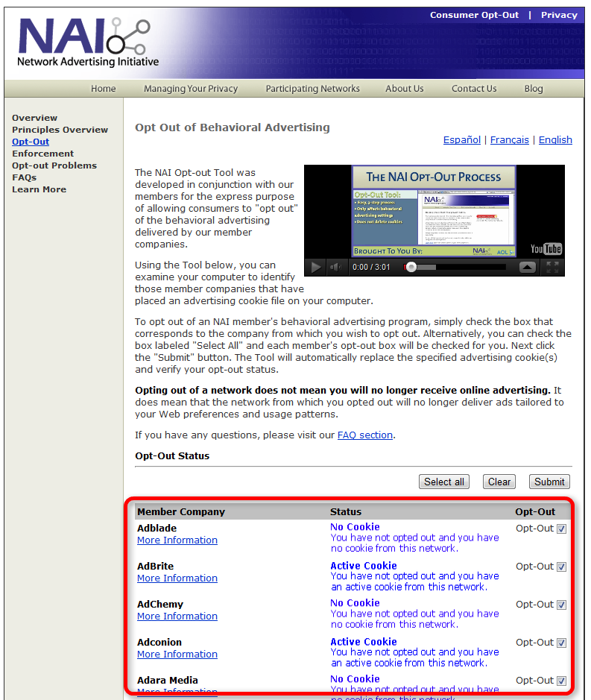Open the Privacy header link

(559, 15)
